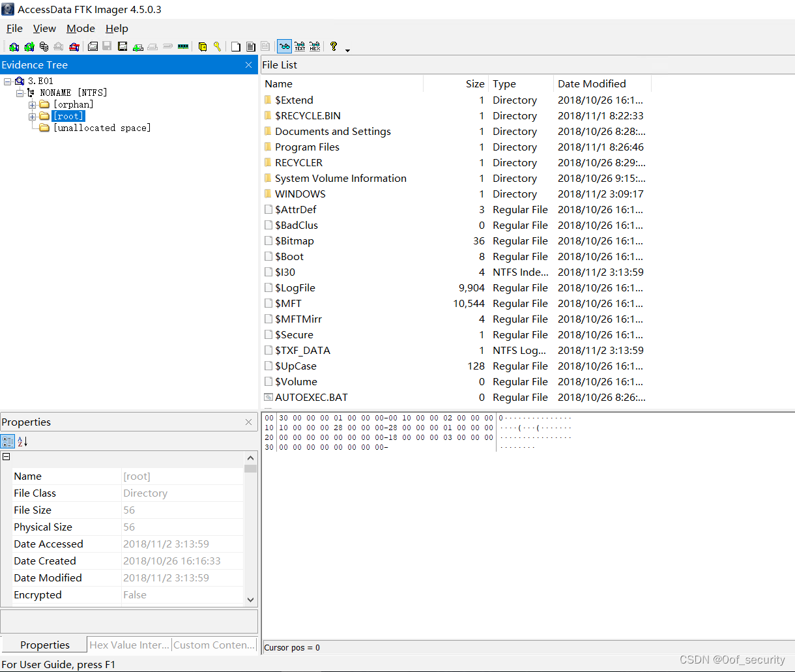Click the Capture Memory icon
The image size is (795, 672).
[x=182, y=47]
